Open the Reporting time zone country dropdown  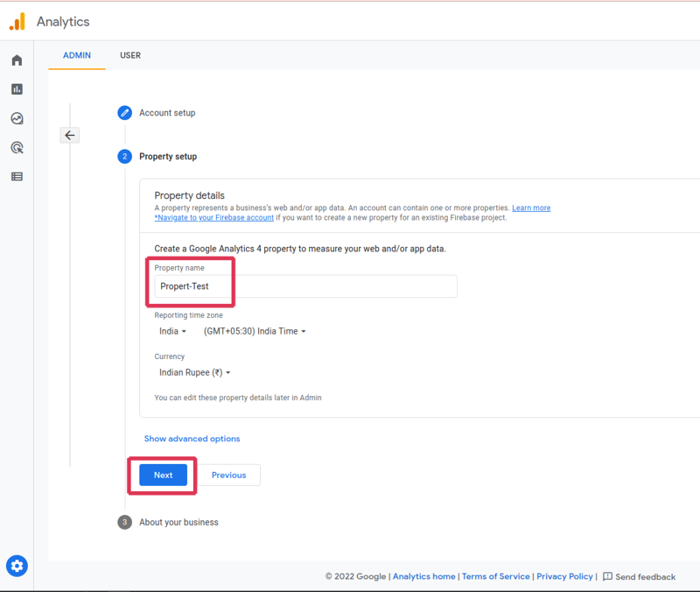(172, 331)
